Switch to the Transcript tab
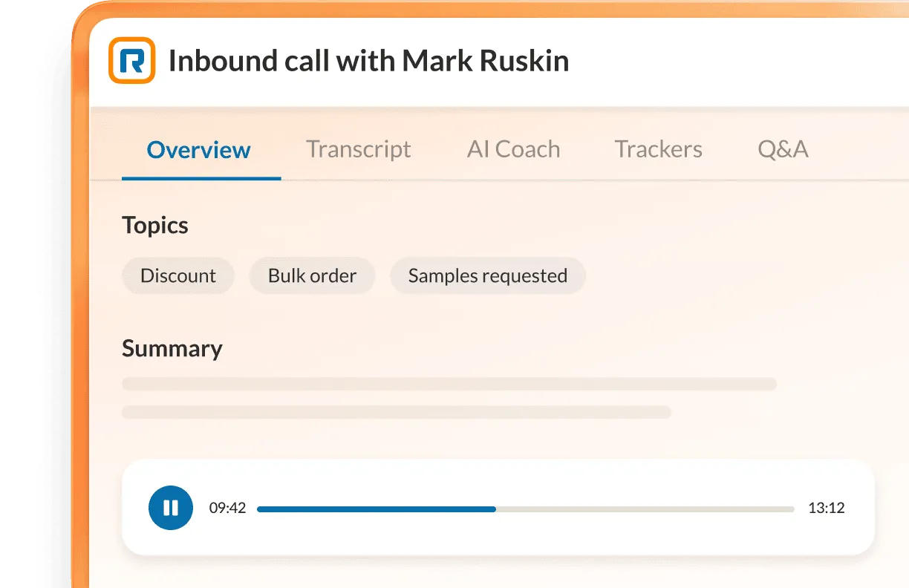Viewport: 909px width, 588px height. tap(358, 149)
